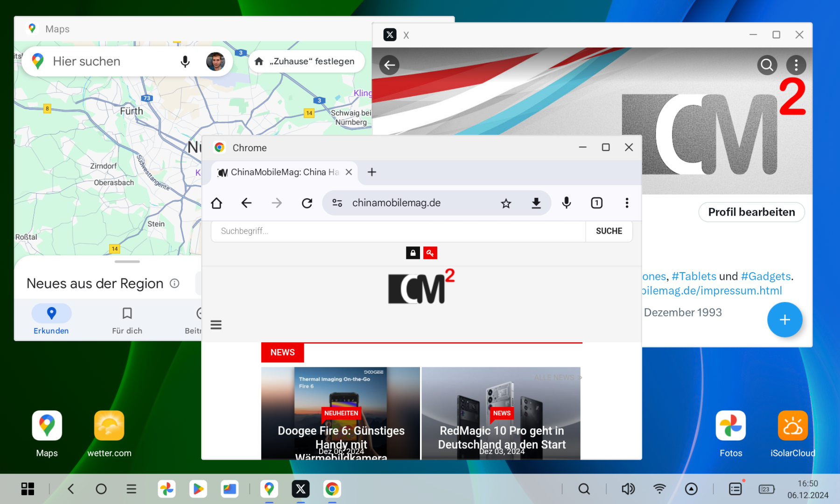
Task: Open the impressum.html link in X profile
Action: point(712,291)
